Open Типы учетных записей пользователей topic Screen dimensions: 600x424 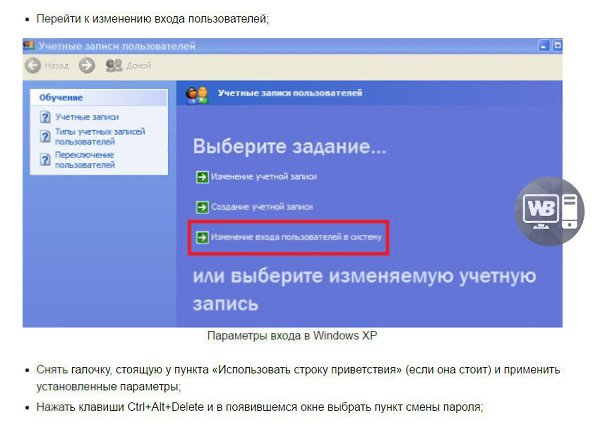point(99,136)
